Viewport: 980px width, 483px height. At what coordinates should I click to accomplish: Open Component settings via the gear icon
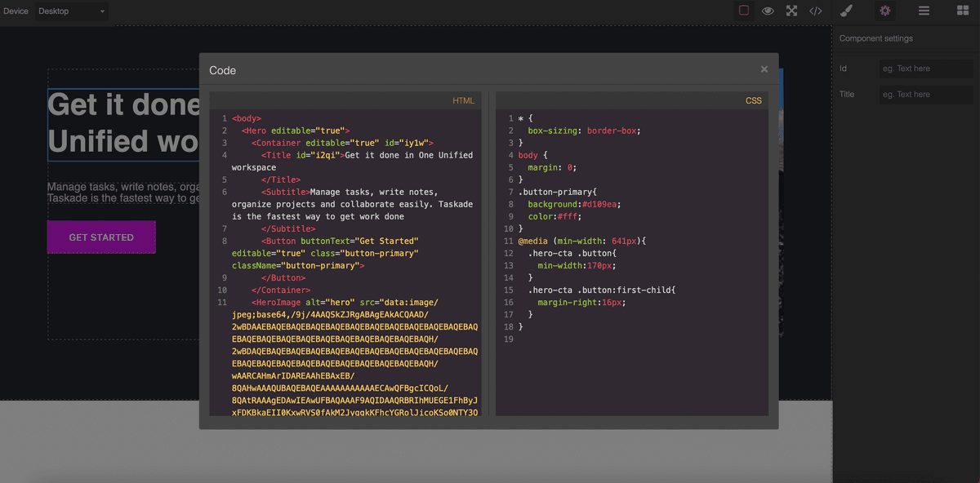click(x=884, y=11)
